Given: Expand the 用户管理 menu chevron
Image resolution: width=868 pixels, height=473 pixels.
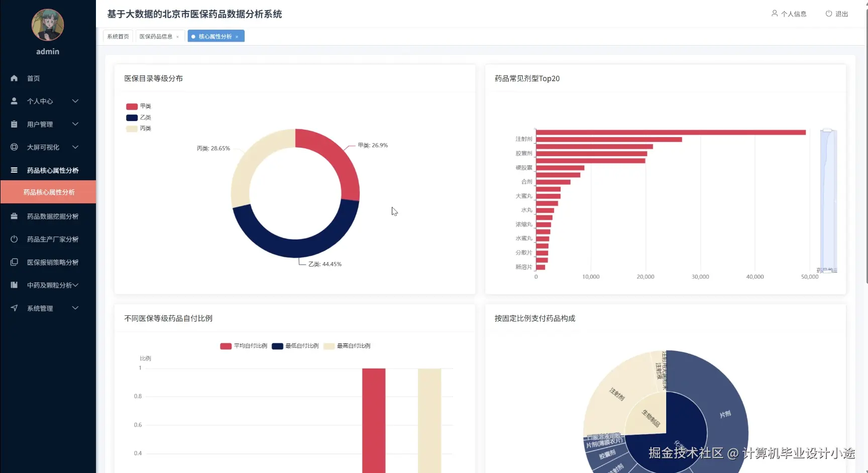Looking at the screenshot, I should (75, 124).
